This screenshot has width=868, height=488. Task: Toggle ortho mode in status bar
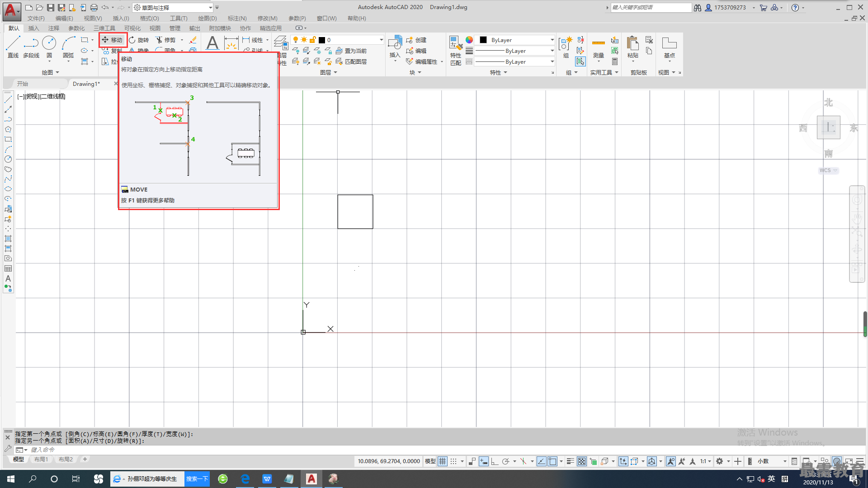tap(495, 461)
